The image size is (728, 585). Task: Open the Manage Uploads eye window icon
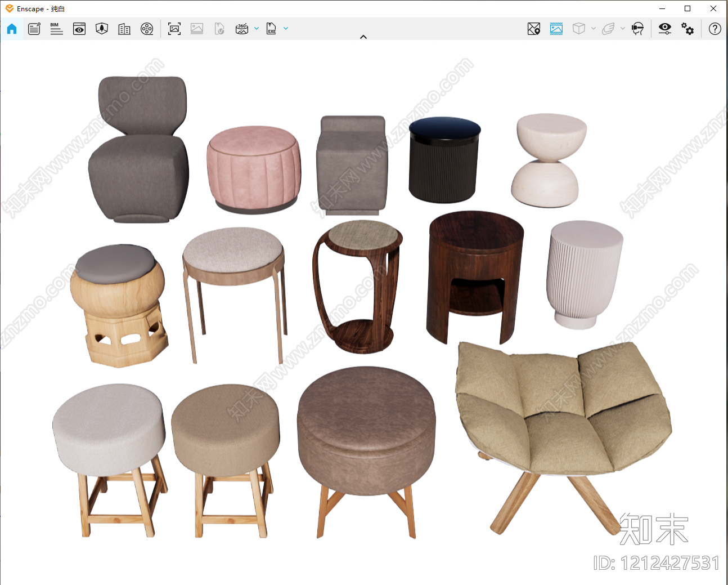79,29
